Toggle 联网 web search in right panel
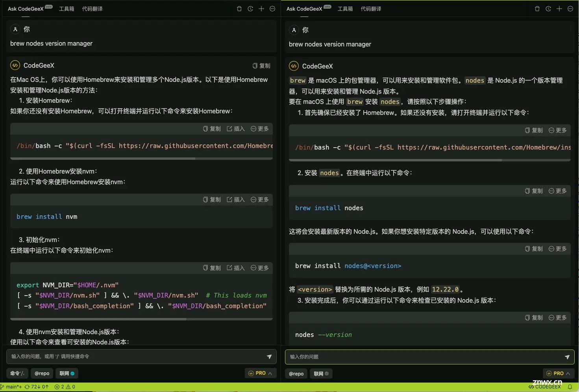Viewport: 579px width, 392px height. (x=321, y=374)
